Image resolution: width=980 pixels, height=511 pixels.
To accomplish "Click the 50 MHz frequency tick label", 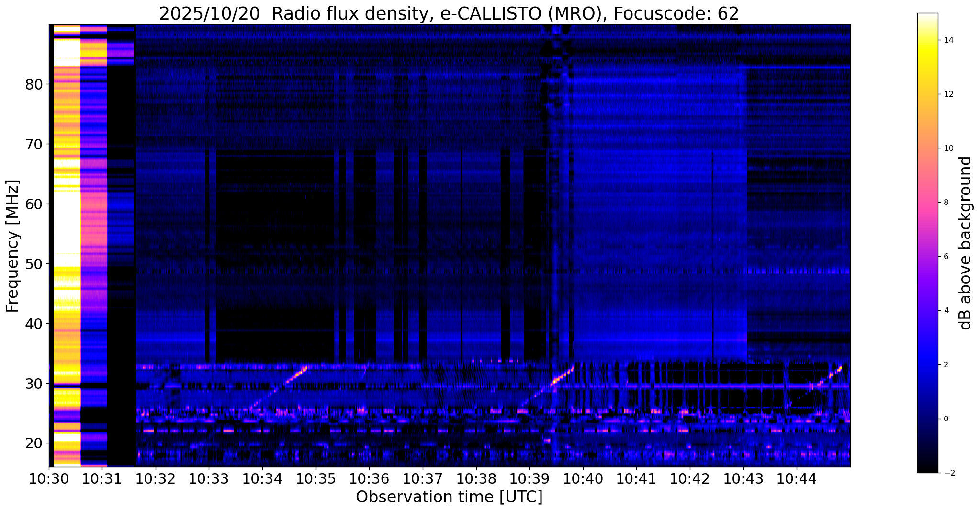I will click(x=34, y=264).
